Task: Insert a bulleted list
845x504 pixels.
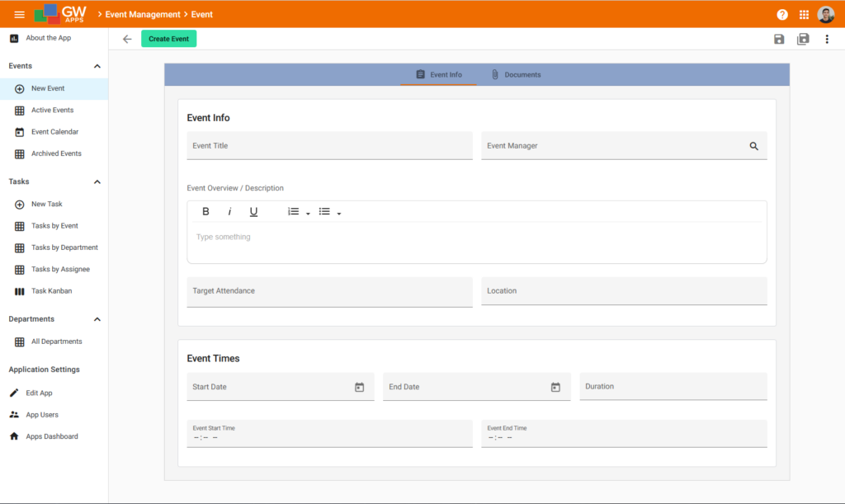Action: coord(323,212)
